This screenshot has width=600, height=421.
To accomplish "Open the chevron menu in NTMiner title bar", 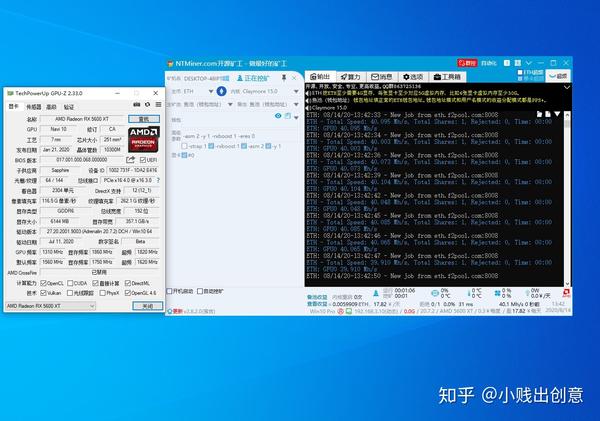I will pyautogui.click(x=529, y=63).
